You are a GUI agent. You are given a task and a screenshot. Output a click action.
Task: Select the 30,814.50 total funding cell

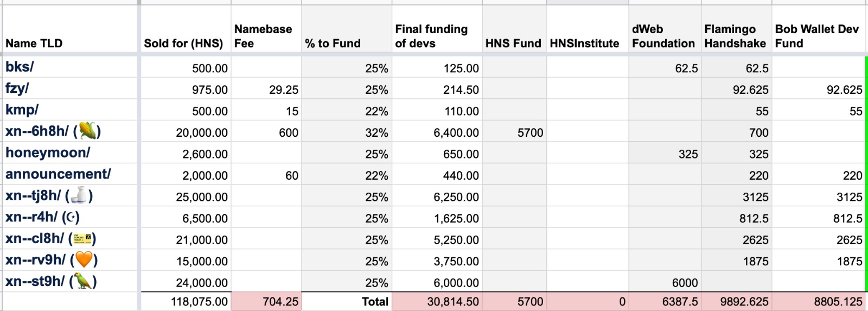[452, 302]
